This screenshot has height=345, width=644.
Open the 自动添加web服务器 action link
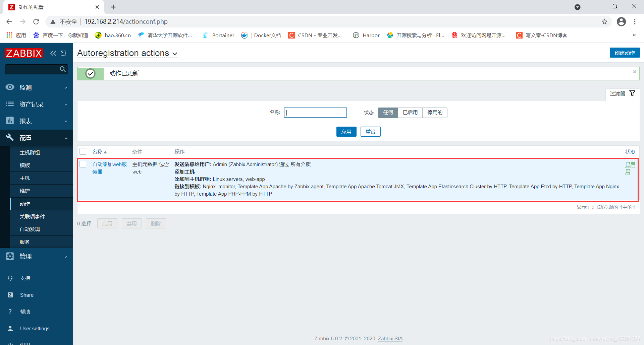click(x=110, y=168)
